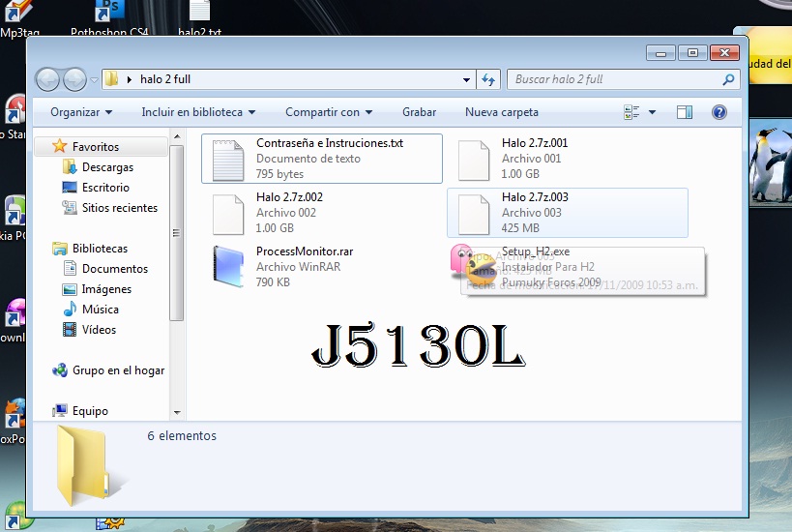The image size is (792, 532).
Task: Click the Grabar toolbar button
Action: pyautogui.click(x=420, y=112)
